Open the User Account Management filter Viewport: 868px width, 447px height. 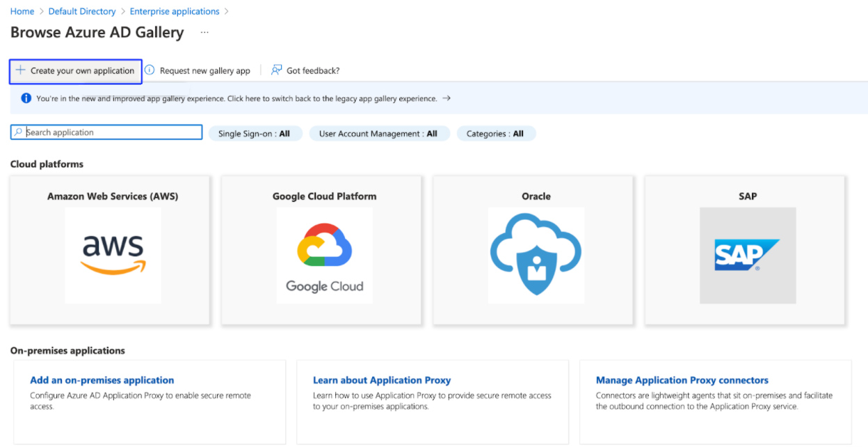(378, 134)
